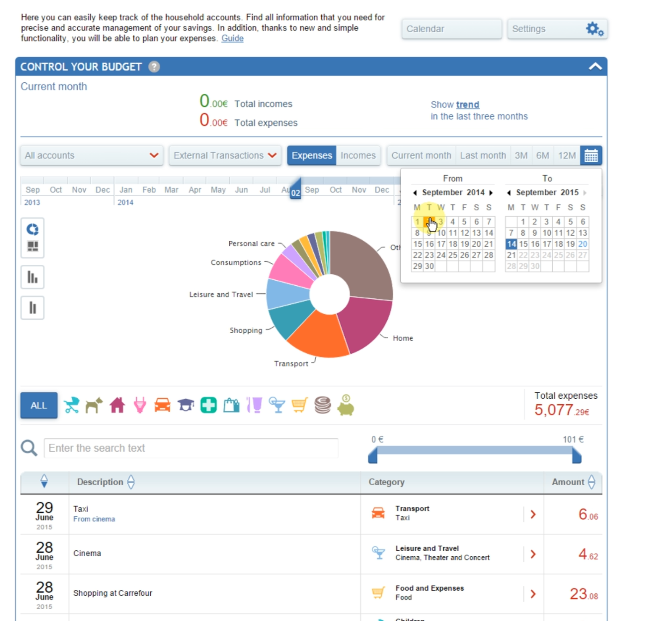Show the Expenses view
Image resolution: width=672 pixels, height=621 pixels.
[312, 155]
